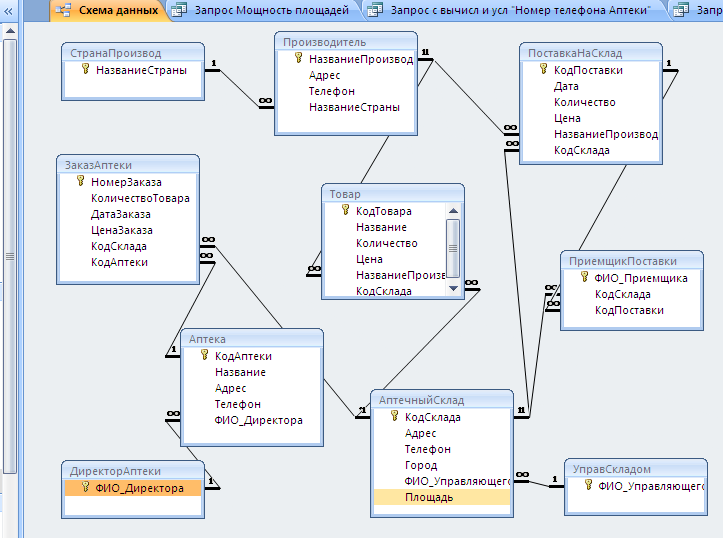Select field ДатаЗаказа in ЗаказАптеки
This screenshot has width=723, height=538.
pos(121,214)
